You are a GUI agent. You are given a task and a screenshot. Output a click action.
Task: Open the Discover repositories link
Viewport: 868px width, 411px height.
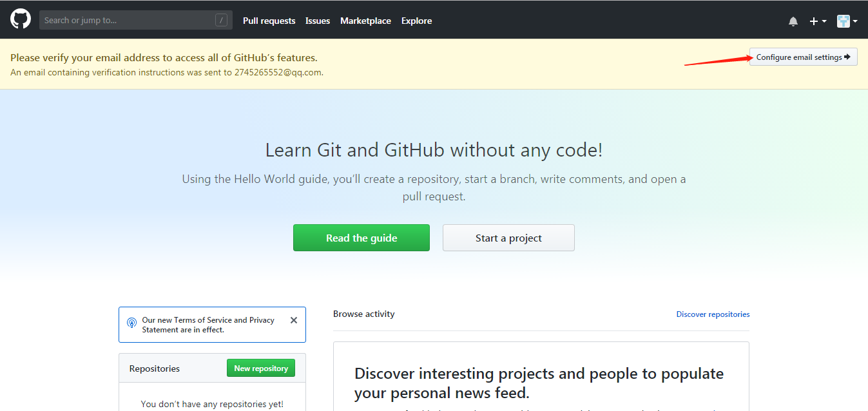(x=713, y=314)
